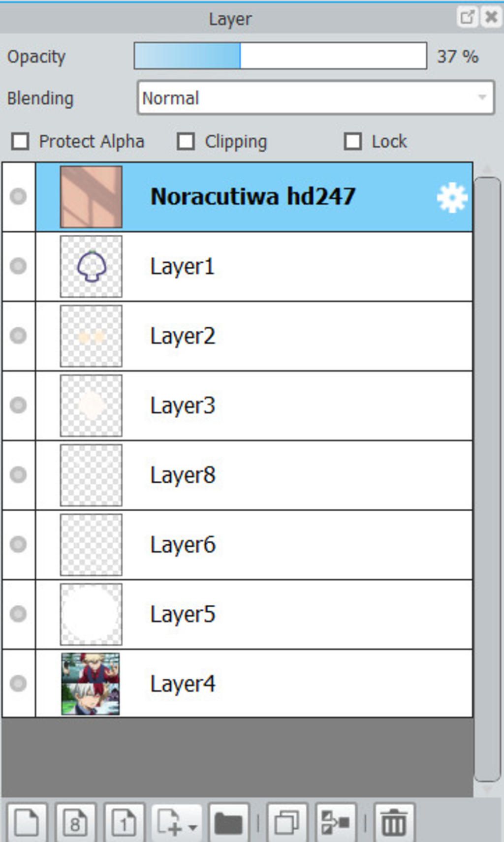
Task: Tick the Clipping checkbox
Action: tap(186, 141)
